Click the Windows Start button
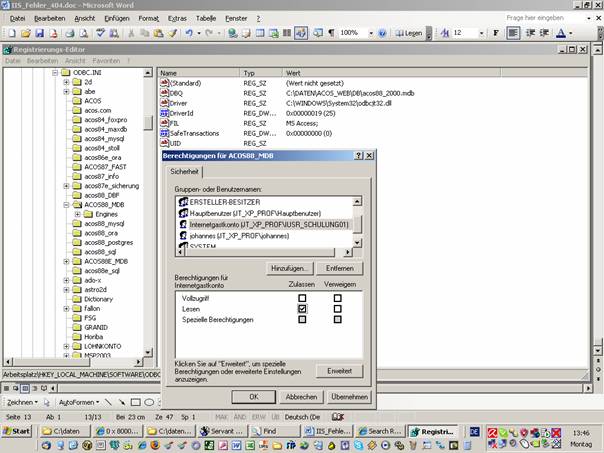 pyautogui.click(x=16, y=431)
